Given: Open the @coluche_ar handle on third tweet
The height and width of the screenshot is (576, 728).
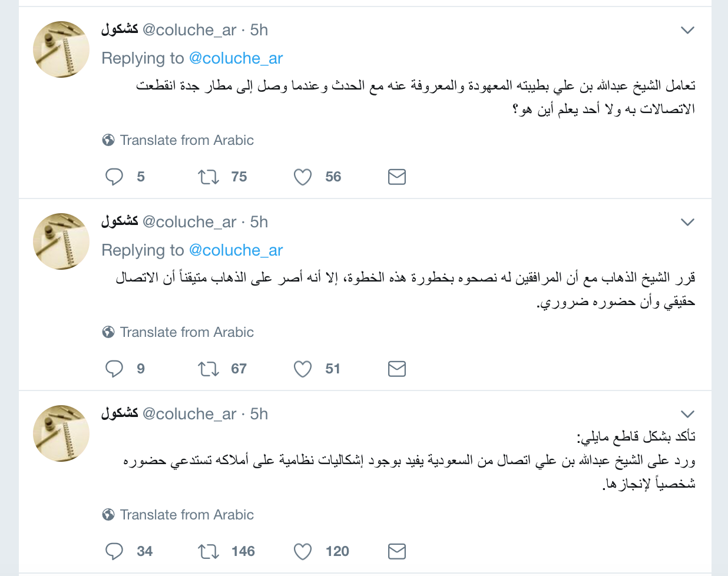Looking at the screenshot, I should [x=189, y=414].
